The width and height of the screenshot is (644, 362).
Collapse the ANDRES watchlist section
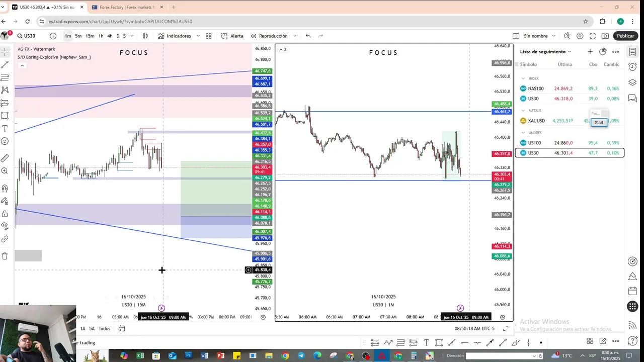coord(523,133)
